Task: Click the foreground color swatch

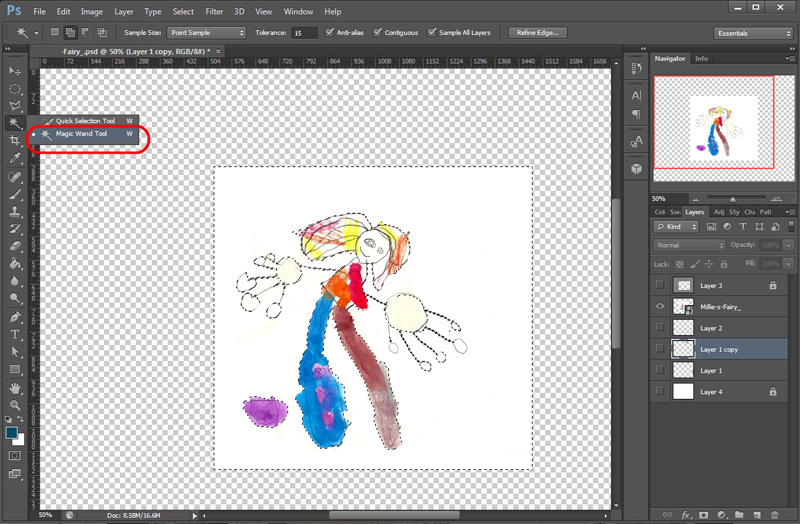Action: point(11,433)
